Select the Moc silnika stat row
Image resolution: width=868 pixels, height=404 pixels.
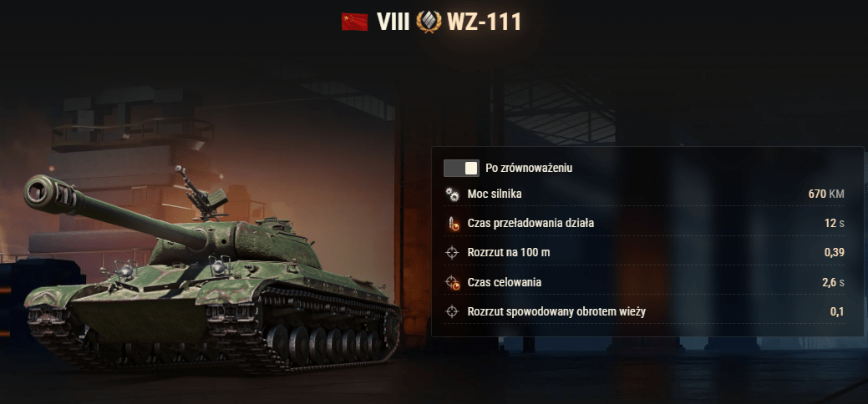[x=645, y=194]
